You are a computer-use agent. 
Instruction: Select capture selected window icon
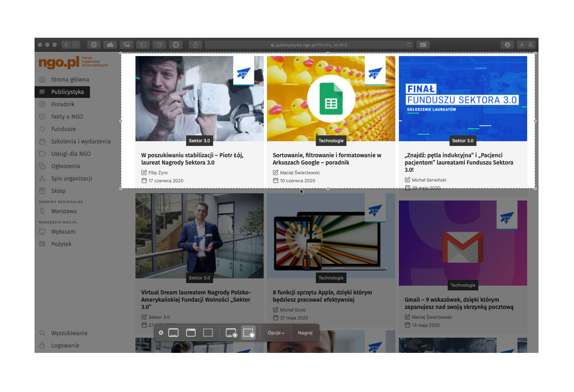click(191, 333)
